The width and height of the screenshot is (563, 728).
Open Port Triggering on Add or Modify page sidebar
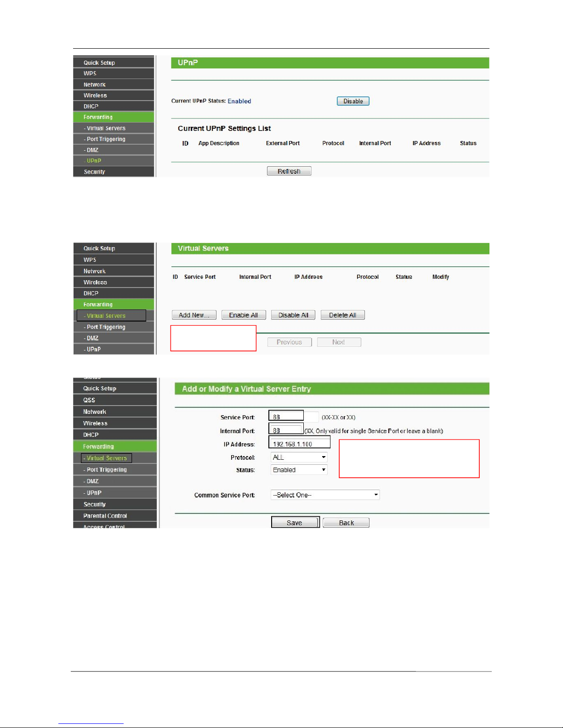pyautogui.click(x=115, y=469)
